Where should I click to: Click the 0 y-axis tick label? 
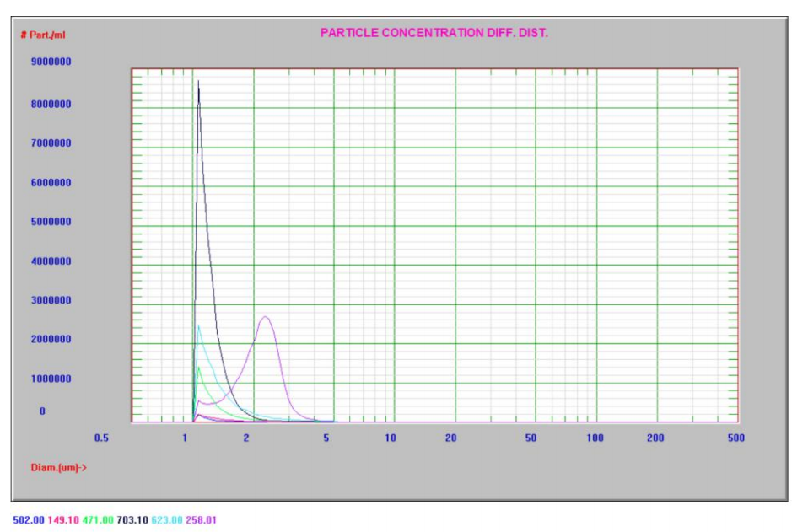tap(42, 411)
